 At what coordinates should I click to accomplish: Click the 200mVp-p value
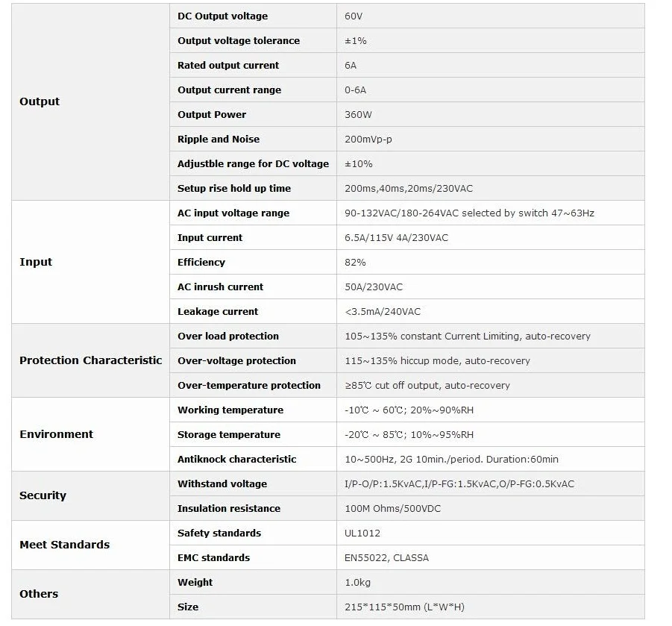click(368, 140)
